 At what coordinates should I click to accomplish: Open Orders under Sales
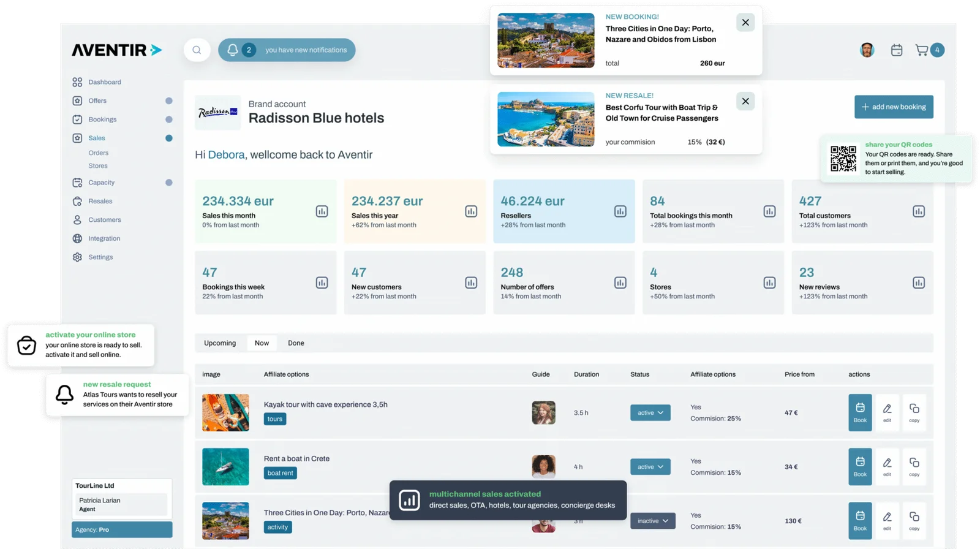(x=98, y=153)
